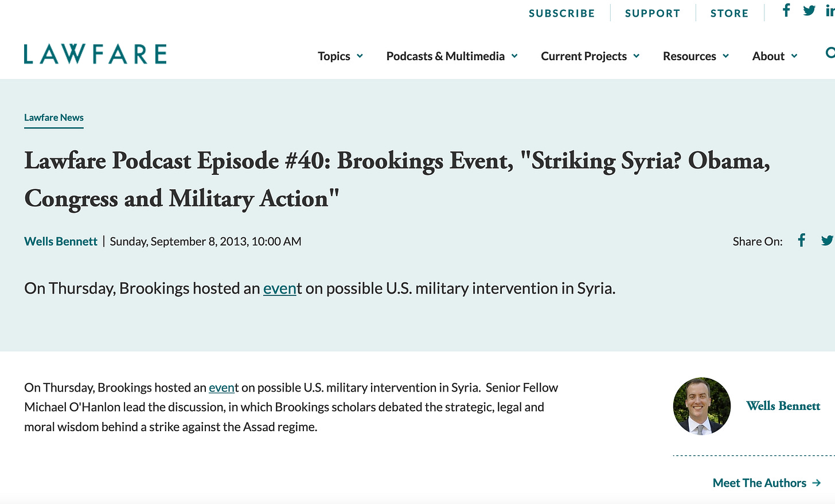
Task: Expand Current Projects menu
Action: (x=590, y=56)
